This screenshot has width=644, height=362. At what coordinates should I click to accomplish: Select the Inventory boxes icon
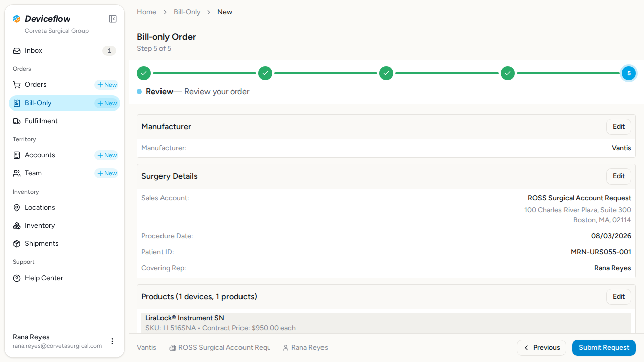17,226
